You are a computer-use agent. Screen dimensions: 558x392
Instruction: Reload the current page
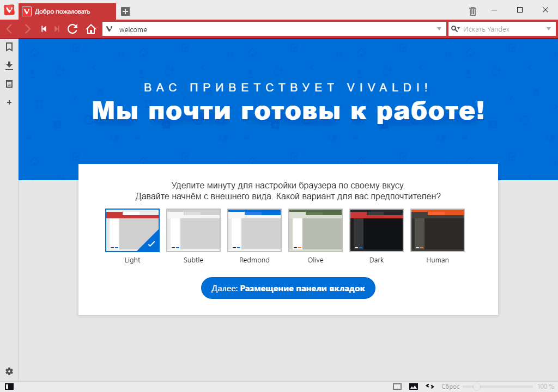click(x=72, y=29)
